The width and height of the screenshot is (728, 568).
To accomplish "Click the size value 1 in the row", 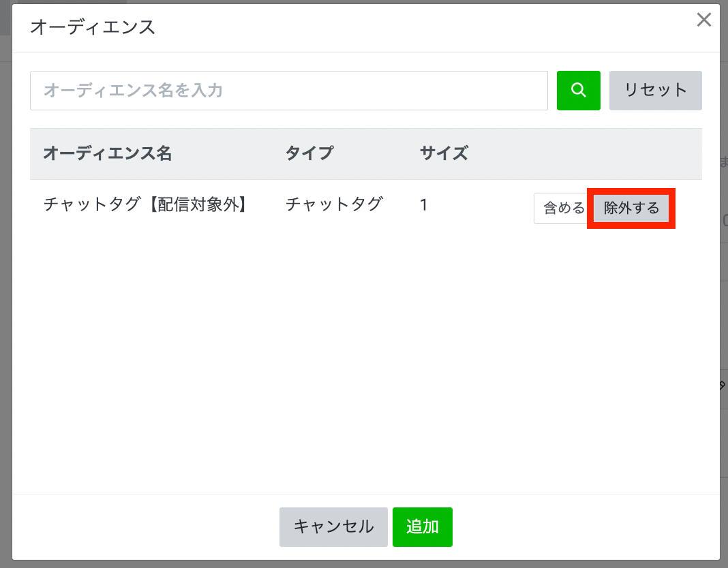I will 424,204.
